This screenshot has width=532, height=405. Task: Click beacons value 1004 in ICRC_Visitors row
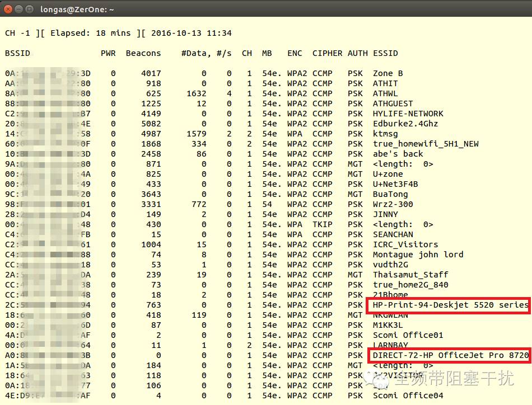[x=151, y=244]
